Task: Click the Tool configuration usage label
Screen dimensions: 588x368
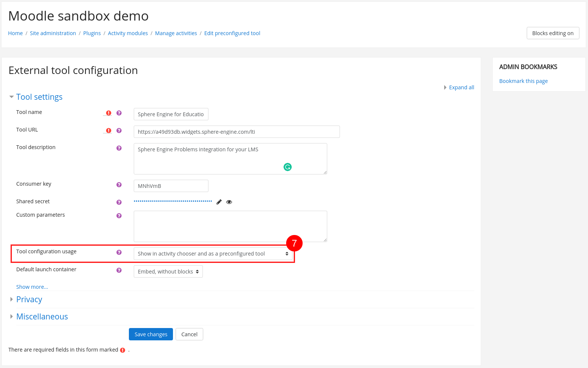Action: point(46,251)
